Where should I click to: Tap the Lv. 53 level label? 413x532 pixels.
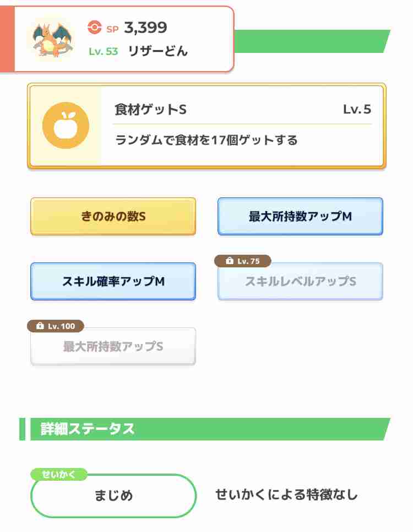click(104, 51)
